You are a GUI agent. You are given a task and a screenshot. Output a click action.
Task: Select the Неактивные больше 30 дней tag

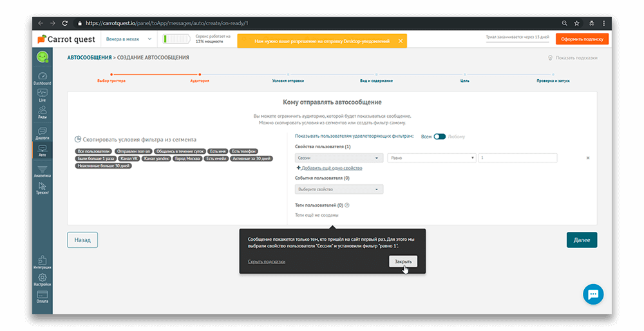(104, 166)
